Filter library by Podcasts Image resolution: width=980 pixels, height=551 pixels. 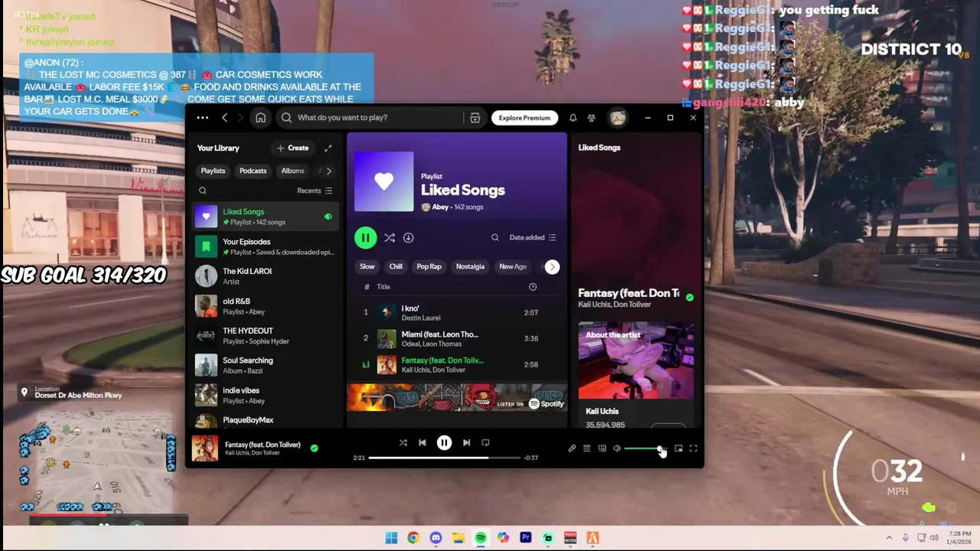(253, 171)
